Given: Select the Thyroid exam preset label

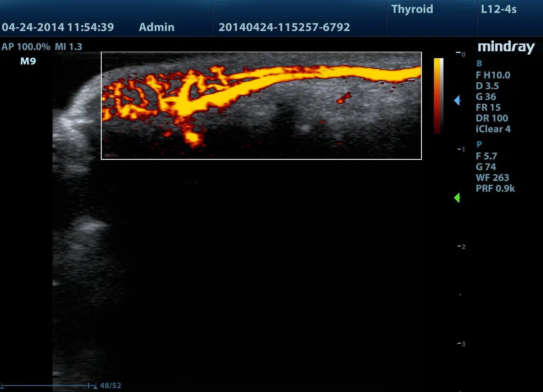Looking at the screenshot, I should (412, 9).
